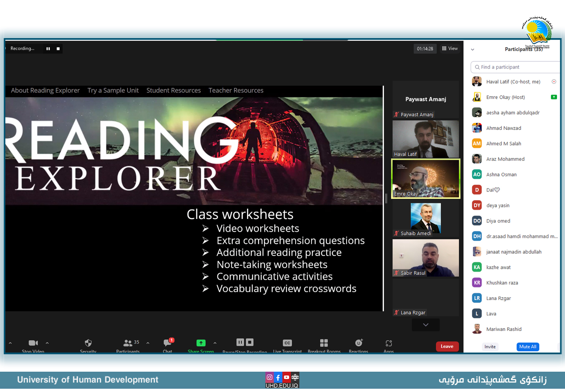Pause recording from the bottom toolbar
The width and height of the screenshot is (565, 392).
click(x=240, y=342)
